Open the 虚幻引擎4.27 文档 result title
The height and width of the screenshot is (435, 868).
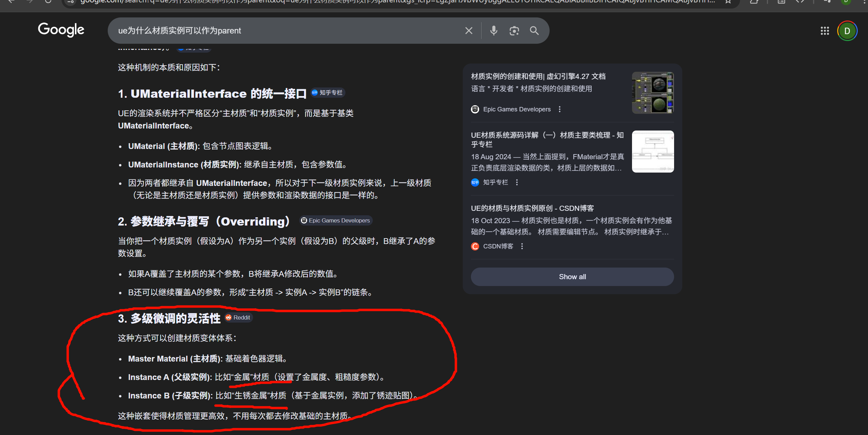(538, 76)
